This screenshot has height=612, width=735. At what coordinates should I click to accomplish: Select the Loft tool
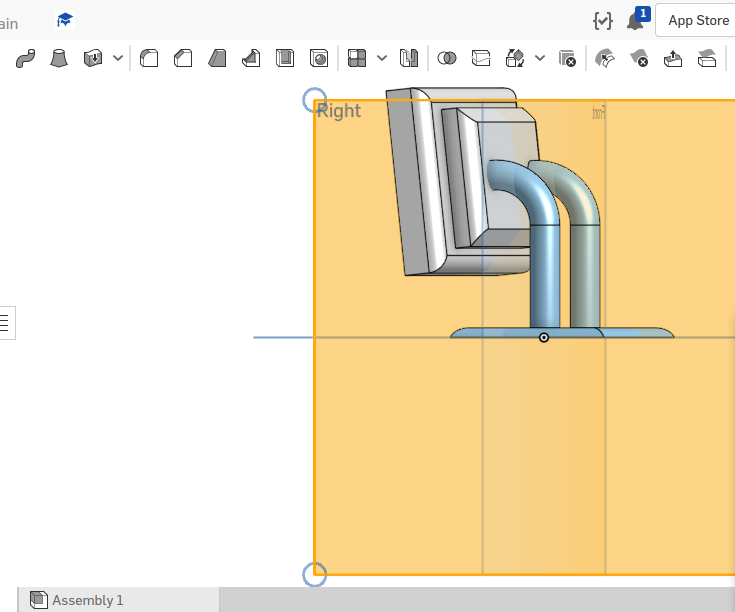coord(59,58)
